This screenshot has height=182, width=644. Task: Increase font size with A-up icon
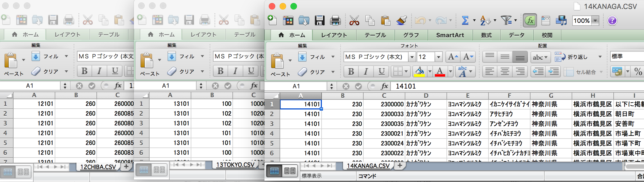click(x=453, y=57)
